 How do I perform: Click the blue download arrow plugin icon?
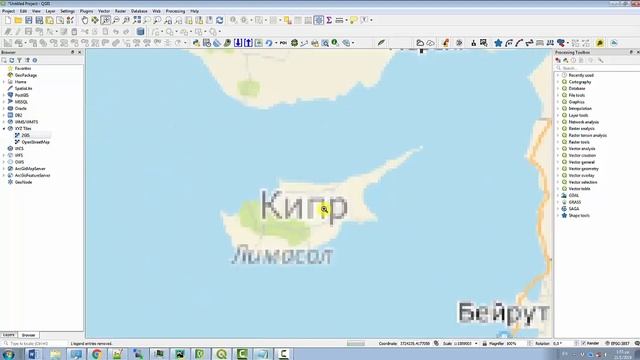pos(238,43)
